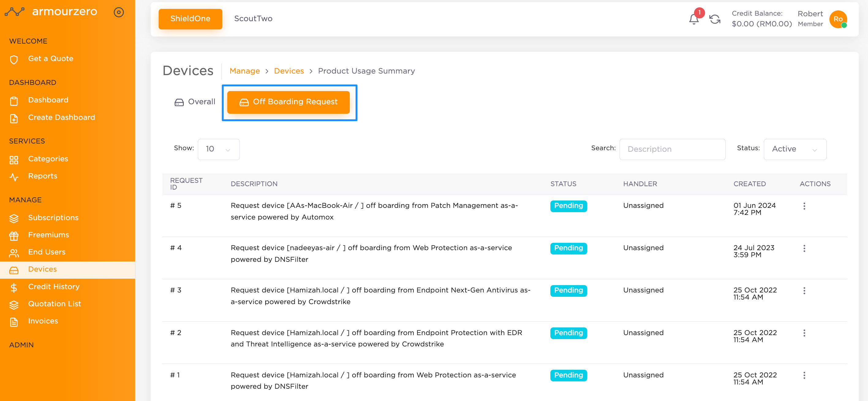
Task: Switch to the ScoutTwo tab
Action: pyautogui.click(x=253, y=19)
